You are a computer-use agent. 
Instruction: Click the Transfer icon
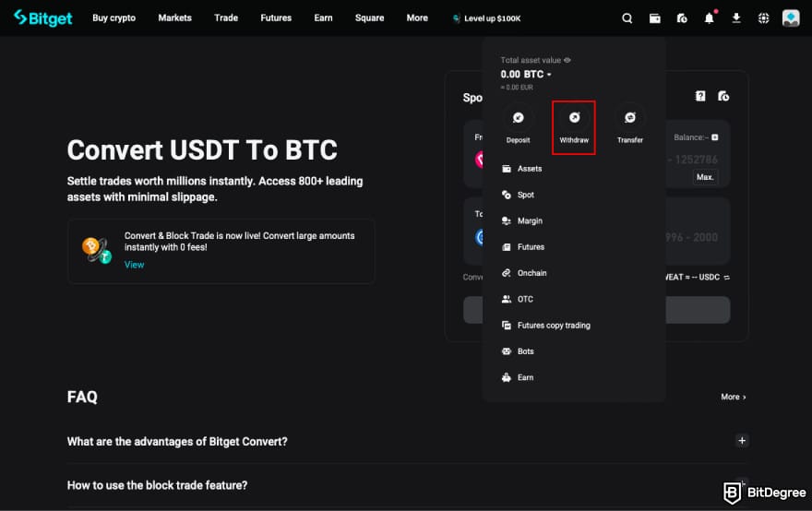(x=629, y=117)
